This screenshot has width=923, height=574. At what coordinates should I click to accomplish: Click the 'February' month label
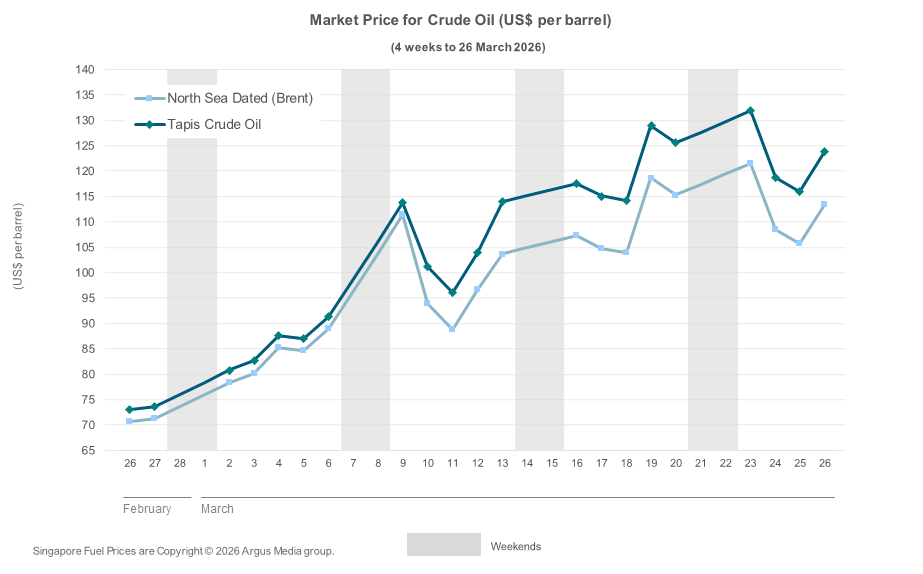tap(147, 509)
